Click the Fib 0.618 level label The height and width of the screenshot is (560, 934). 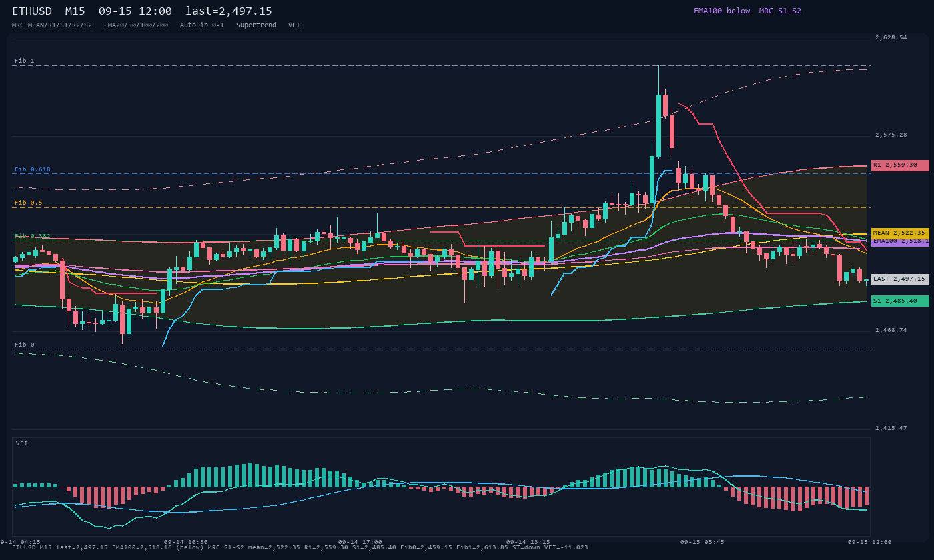point(33,169)
